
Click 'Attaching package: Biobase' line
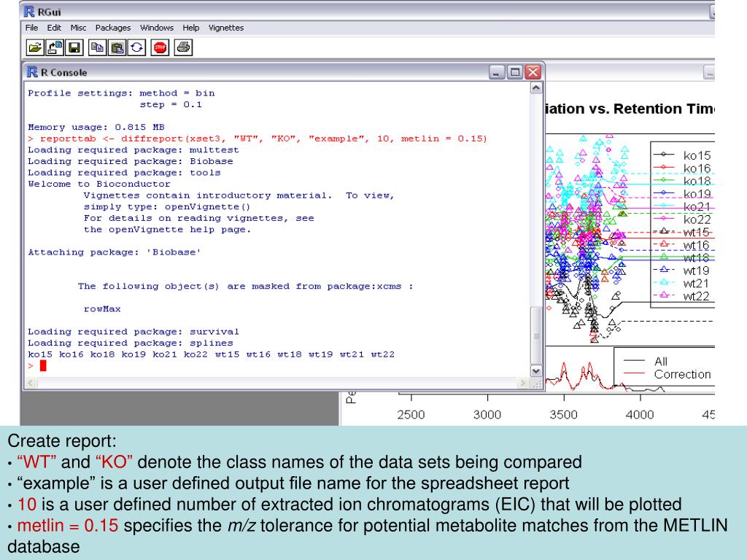pos(115,252)
